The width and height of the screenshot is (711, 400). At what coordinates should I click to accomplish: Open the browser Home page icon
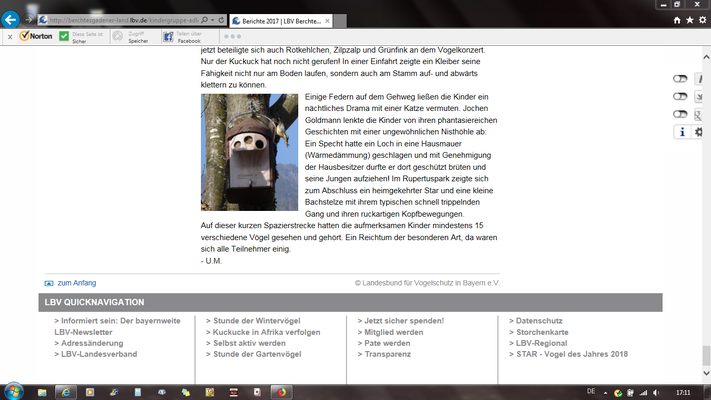[677, 20]
